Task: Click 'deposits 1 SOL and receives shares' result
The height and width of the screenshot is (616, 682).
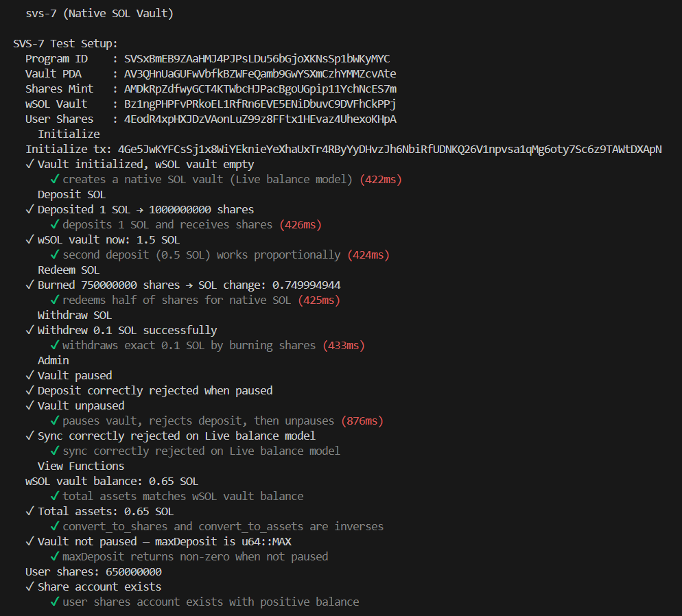Action: 167,225
